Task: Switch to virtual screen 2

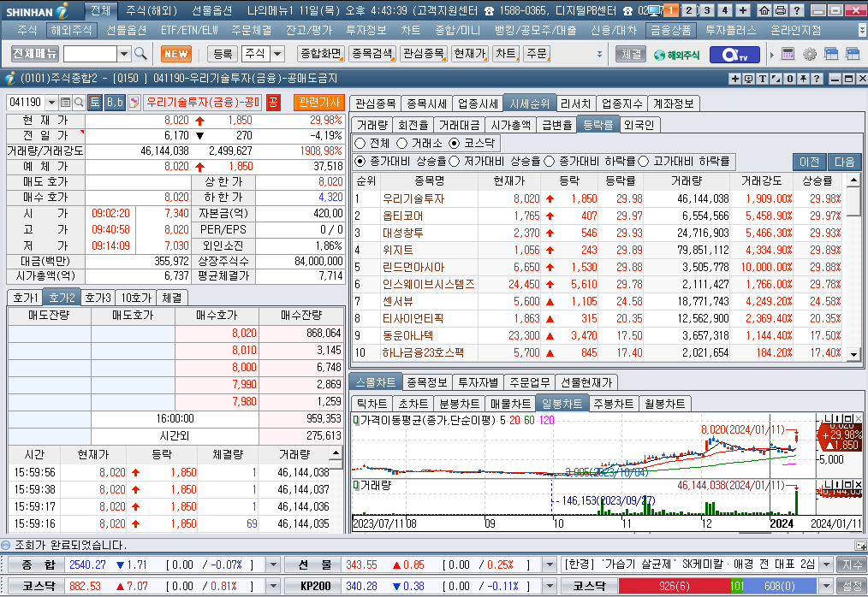Action: 689,10
